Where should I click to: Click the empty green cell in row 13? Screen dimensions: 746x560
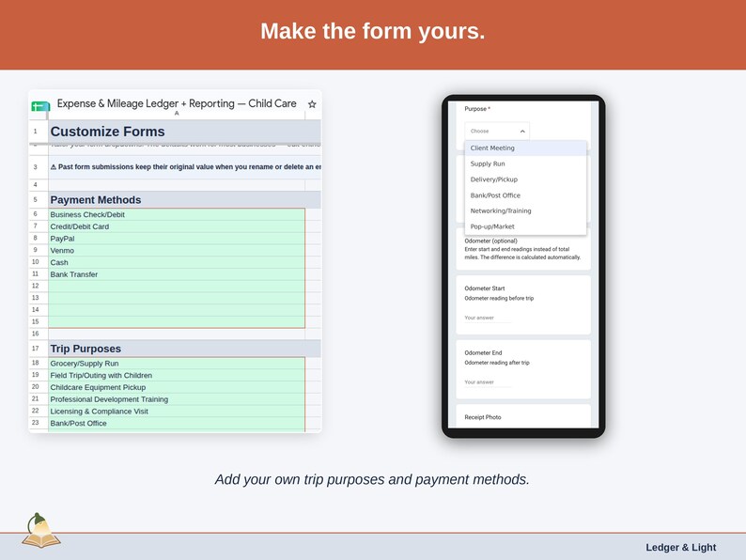[177, 298]
